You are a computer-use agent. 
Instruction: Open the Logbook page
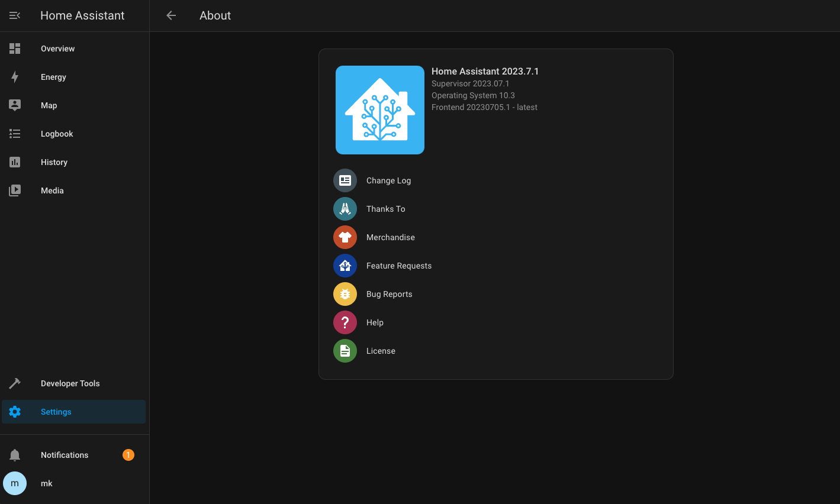tap(74, 134)
